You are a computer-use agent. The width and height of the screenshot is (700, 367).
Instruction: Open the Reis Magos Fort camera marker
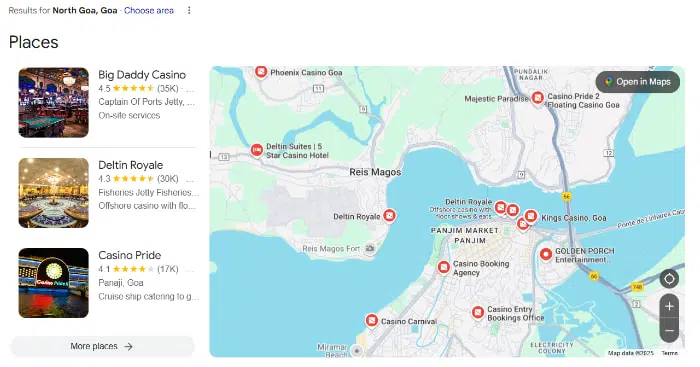(370, 248)
